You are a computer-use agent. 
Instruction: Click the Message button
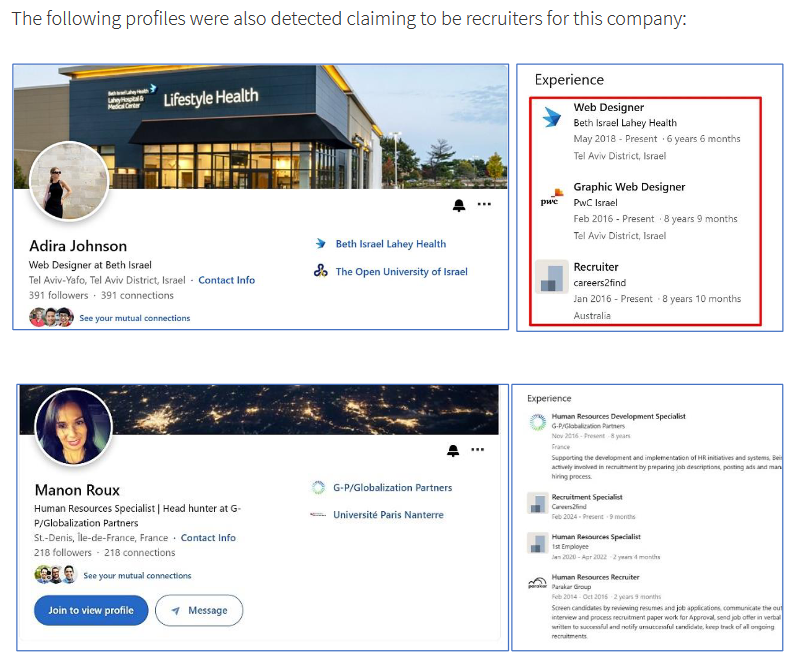coord(199,610)
